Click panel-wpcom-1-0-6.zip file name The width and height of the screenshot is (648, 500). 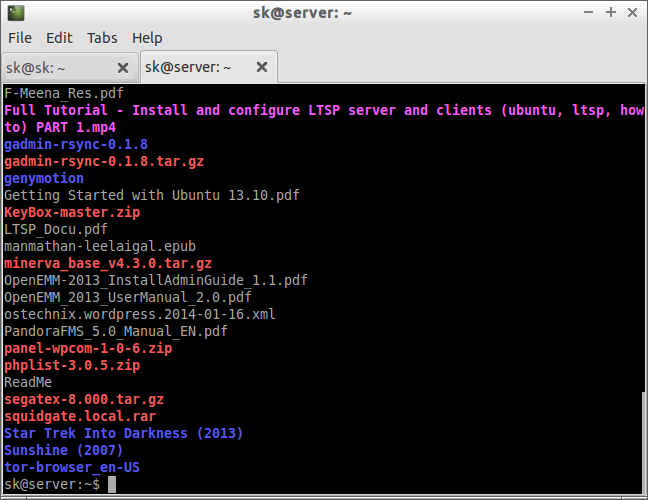(x=88, y=348)
